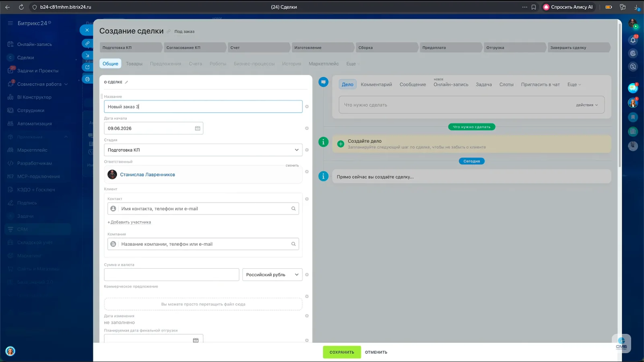Open Сделки in left sidebar
The height and width of the screenshot is (362, 644).
[x=25, y=58]
